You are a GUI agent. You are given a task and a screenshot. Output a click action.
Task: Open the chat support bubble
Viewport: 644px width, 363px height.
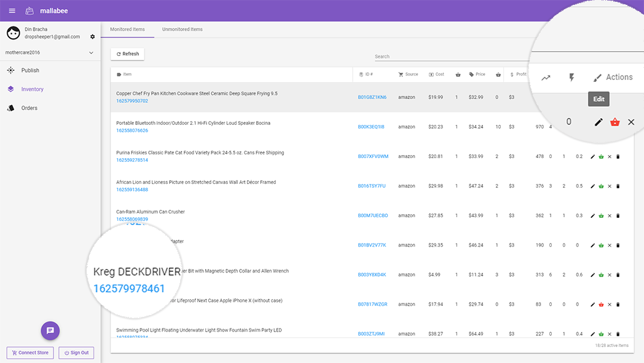[x=50, y=330]
